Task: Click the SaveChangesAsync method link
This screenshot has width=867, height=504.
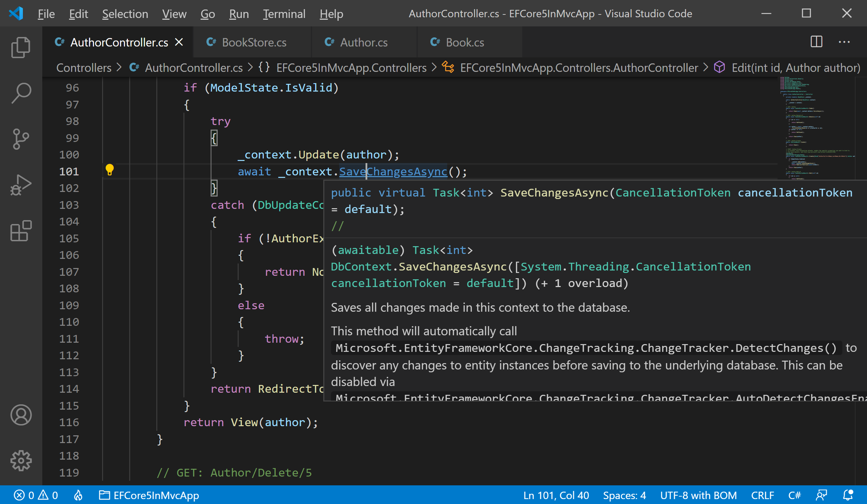Action: 393,172
